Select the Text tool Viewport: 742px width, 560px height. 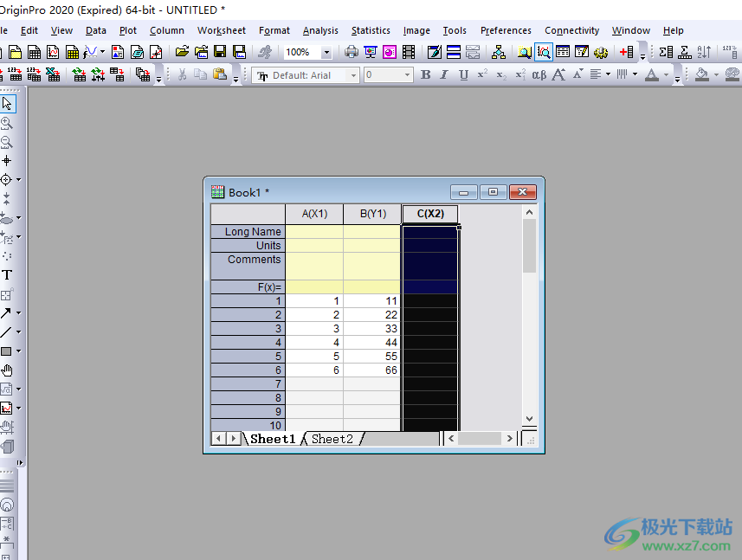click(x=7, y=274)
